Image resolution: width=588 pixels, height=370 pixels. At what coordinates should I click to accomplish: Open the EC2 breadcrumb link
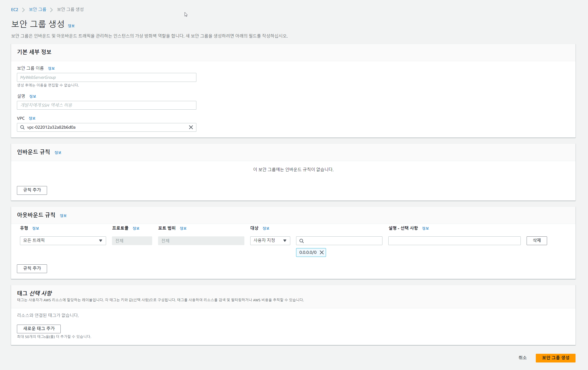point(15,9)
